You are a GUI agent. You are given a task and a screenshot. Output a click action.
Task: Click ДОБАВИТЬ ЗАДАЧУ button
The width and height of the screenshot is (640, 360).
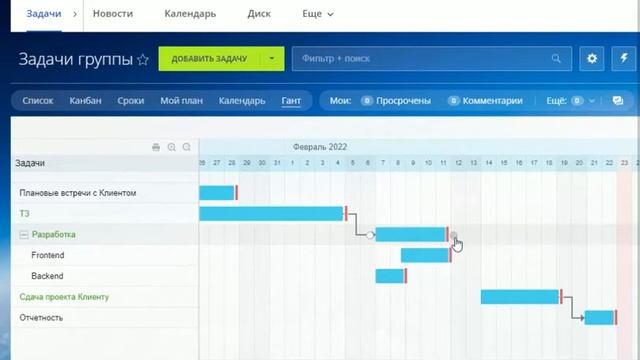(x=209, y=59)
